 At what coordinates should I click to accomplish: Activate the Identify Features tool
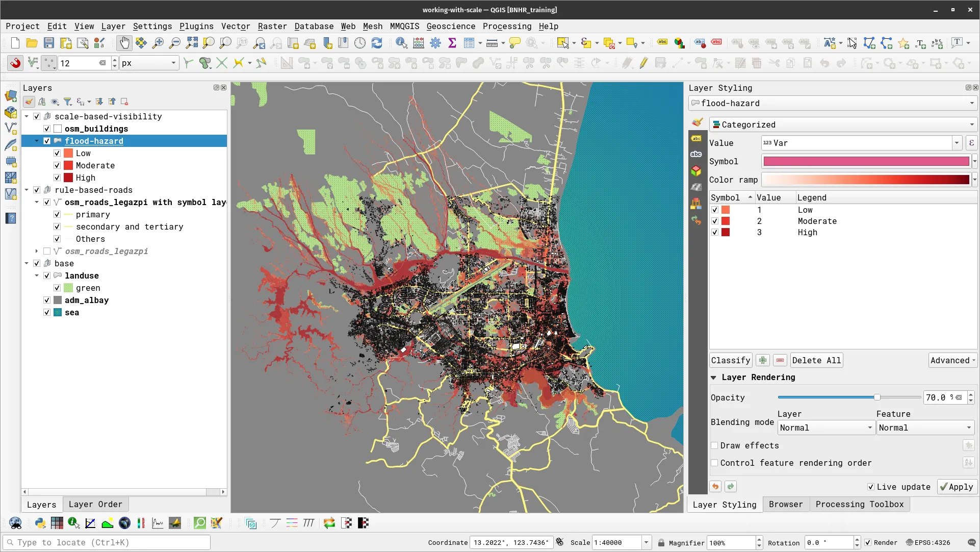click(x=402, y=43)
